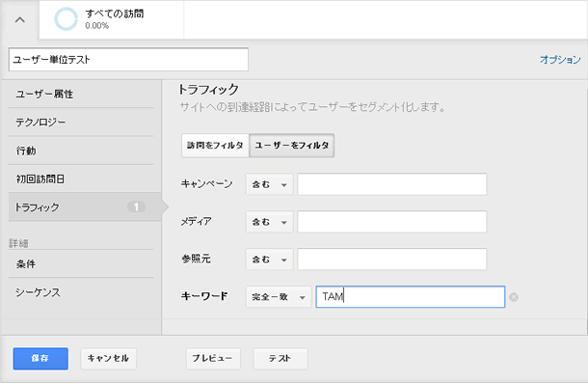Select 初回訪問日 in the sidebar
The image size is (588, 384).
81,179
